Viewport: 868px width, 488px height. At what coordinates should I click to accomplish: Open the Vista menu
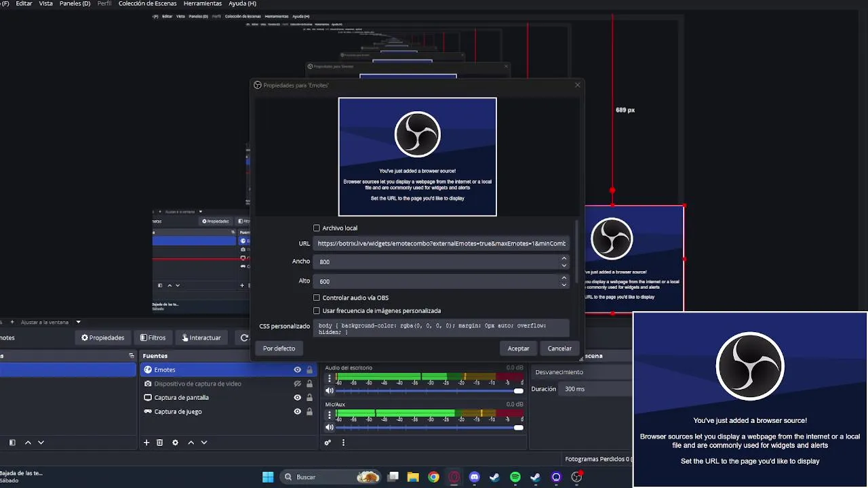pos(46,3)
